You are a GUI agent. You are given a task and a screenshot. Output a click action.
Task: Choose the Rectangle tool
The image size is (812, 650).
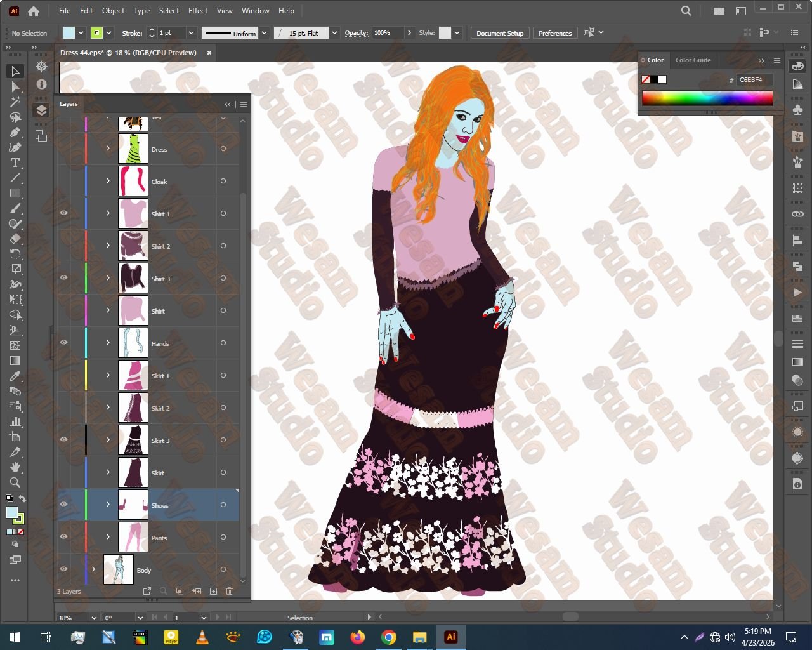15,193
